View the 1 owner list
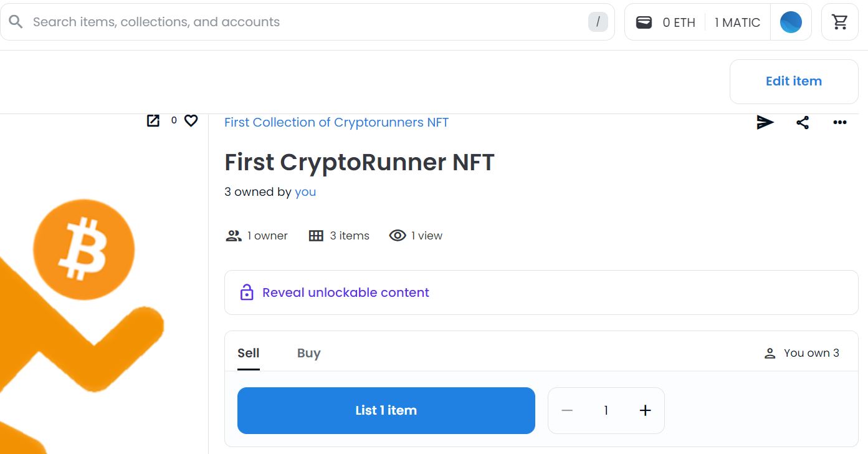Screen dimensions: 868x454 click(x=257, y=236)
